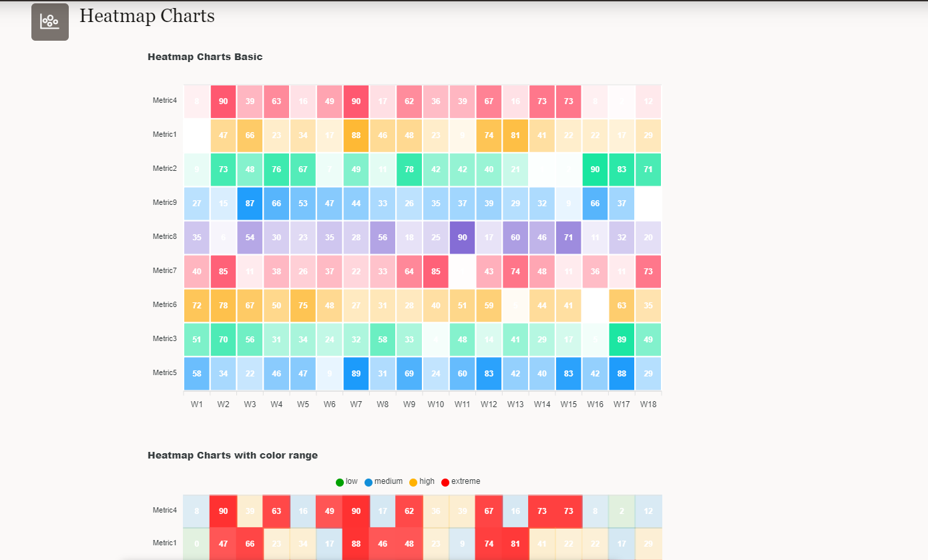Toggle the 'medium' legend item
The width and height of the screenshot is (928, 560).
(388, 481)
